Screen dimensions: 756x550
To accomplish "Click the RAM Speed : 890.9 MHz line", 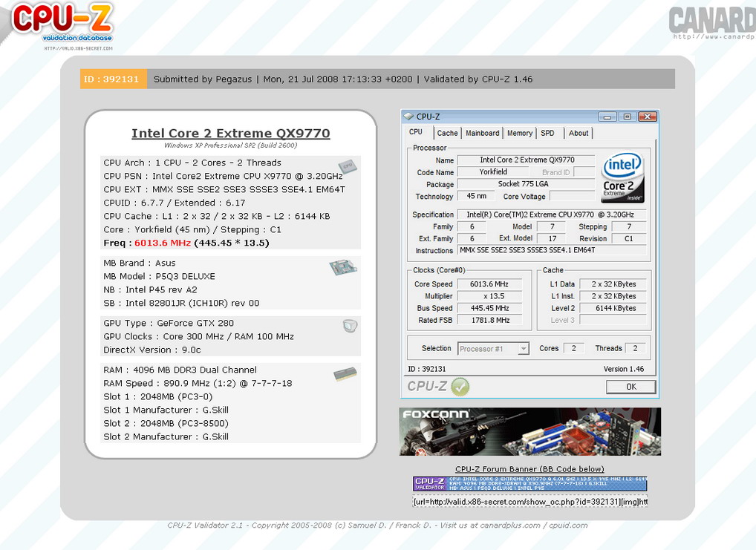I will (x=198, y=383).
